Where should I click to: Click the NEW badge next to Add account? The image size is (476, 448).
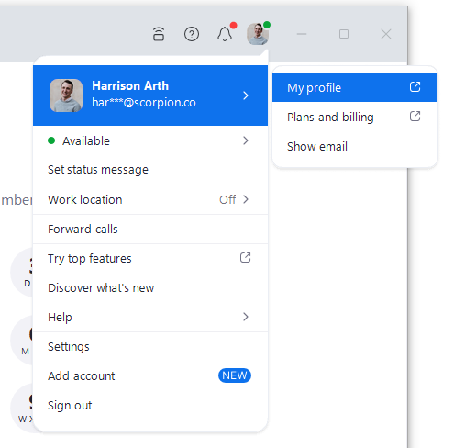tap(235, 375)
